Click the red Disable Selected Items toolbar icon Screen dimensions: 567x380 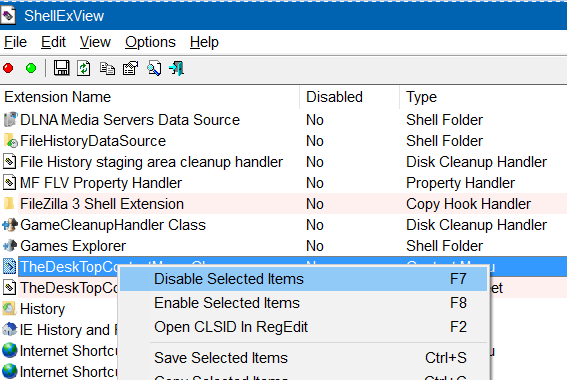click(x=8, y=68)
